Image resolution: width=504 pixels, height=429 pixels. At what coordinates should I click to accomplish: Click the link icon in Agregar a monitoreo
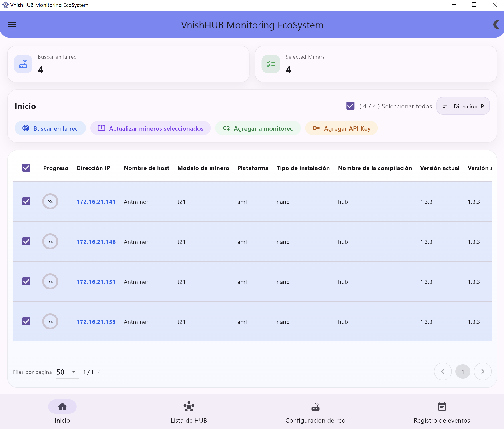[x=226, y=128]
